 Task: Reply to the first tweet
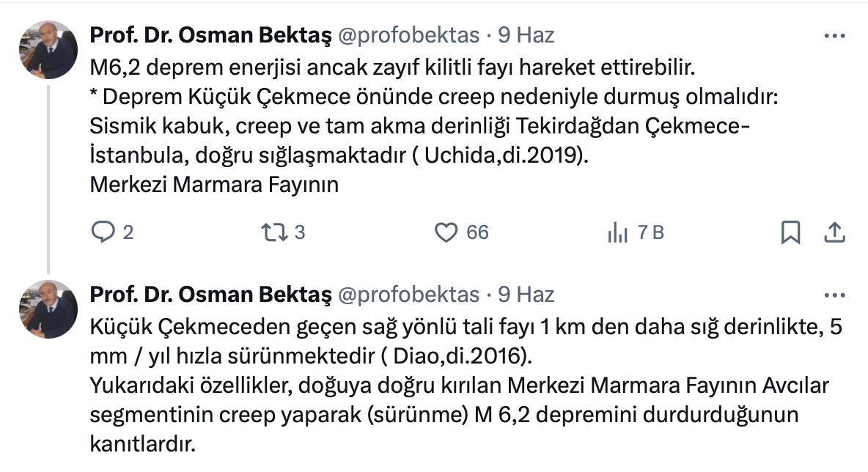point(101,232)
